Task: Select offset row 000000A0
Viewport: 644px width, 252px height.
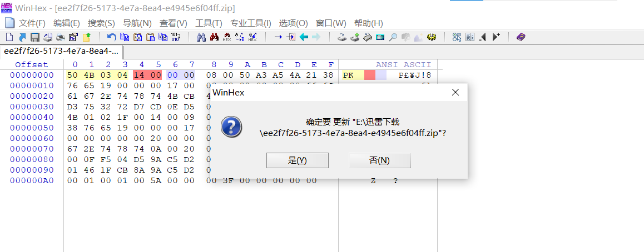Action: [32, 181]
